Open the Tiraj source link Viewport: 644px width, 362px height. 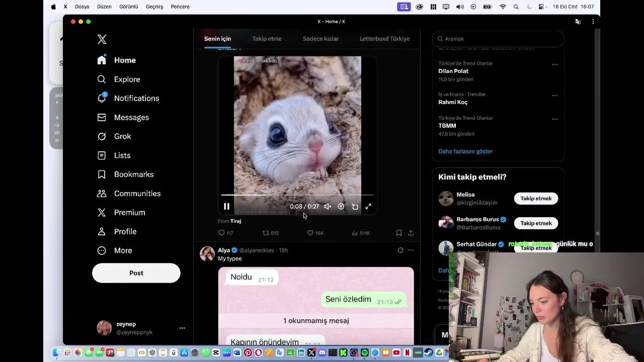click(x=235, y=221)
